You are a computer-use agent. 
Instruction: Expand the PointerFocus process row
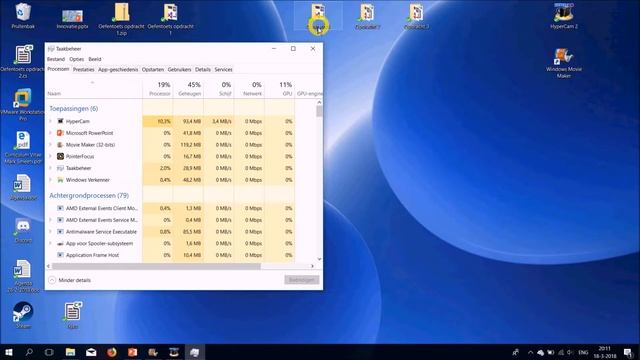[x=51, y=156]
